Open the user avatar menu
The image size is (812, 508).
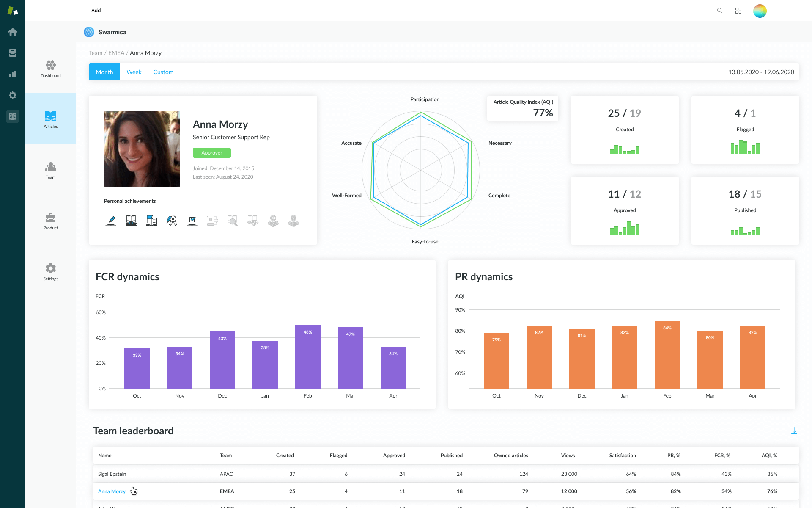pyautogui.click(x=760, y=11)
